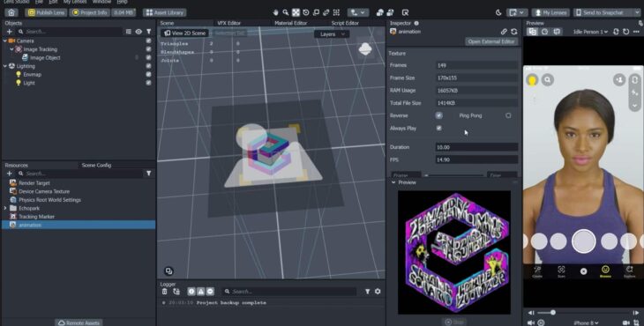Viewport: 644px width, 326px height.
Task: Click the Send to Snapchat button
Action: (603, 12)
